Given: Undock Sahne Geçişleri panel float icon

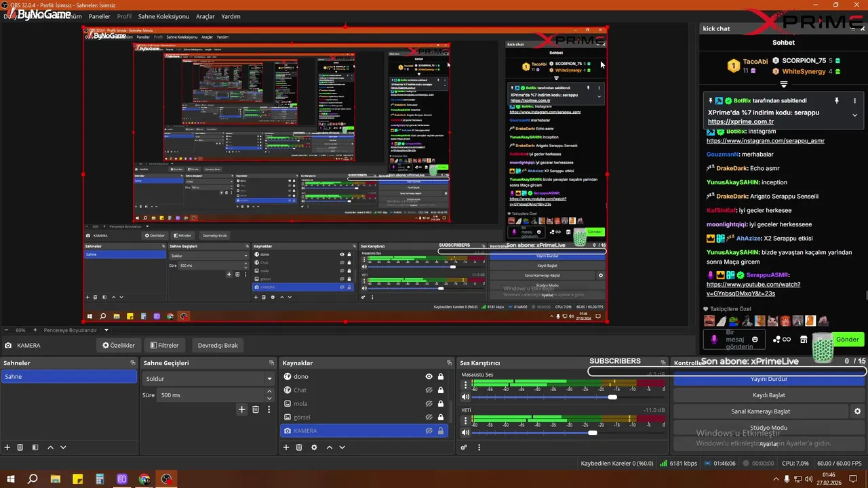Looking at the screenshot, I should [271, 363].
